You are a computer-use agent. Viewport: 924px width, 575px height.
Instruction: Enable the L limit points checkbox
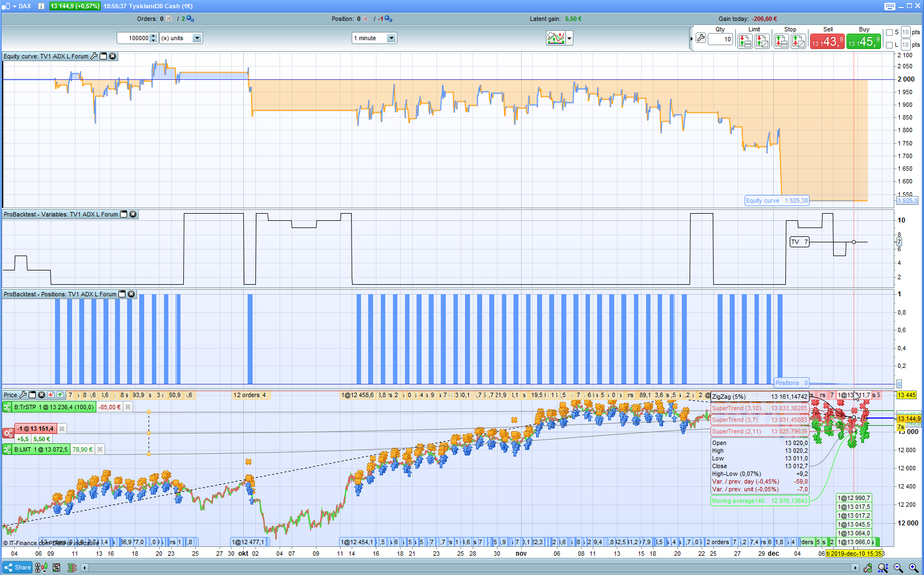889,45
